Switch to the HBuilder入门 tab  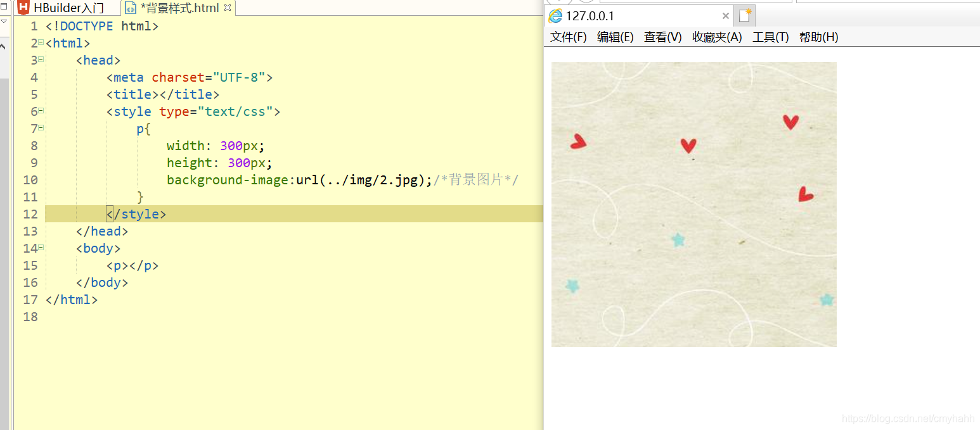click(x=68, y=8)
